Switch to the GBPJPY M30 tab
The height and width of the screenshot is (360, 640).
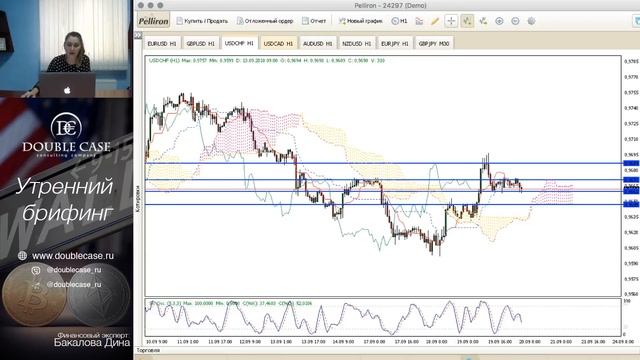pyautogui.click(x=433, y=43)
